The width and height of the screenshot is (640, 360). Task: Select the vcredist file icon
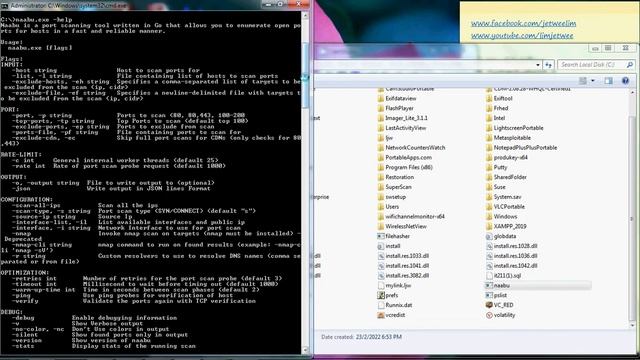click(x=381, y=315)
